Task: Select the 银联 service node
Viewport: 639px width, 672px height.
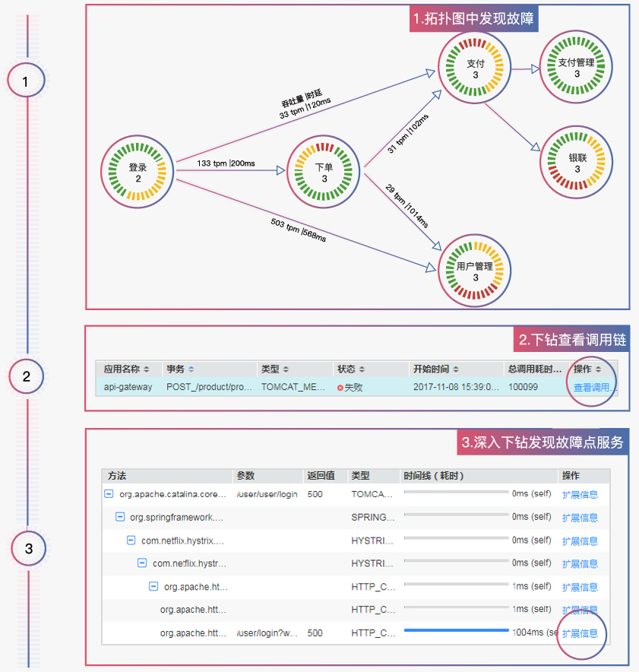Action: coord(577,163)
